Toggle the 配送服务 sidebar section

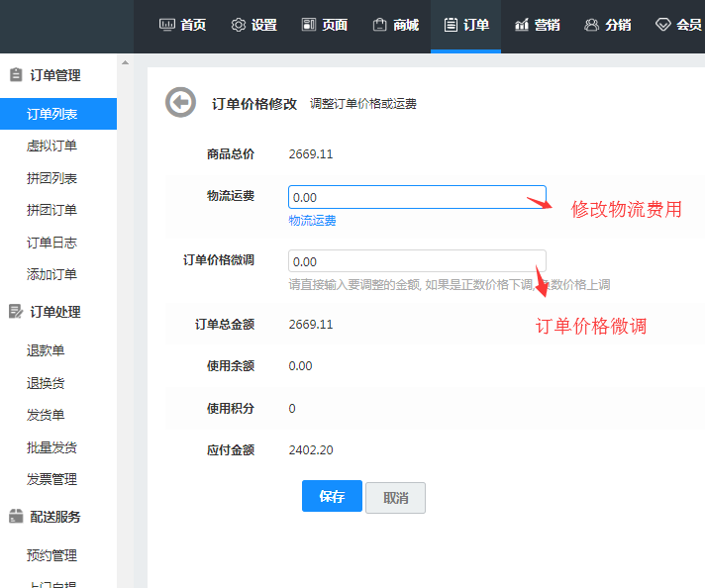tap(55, 517)
